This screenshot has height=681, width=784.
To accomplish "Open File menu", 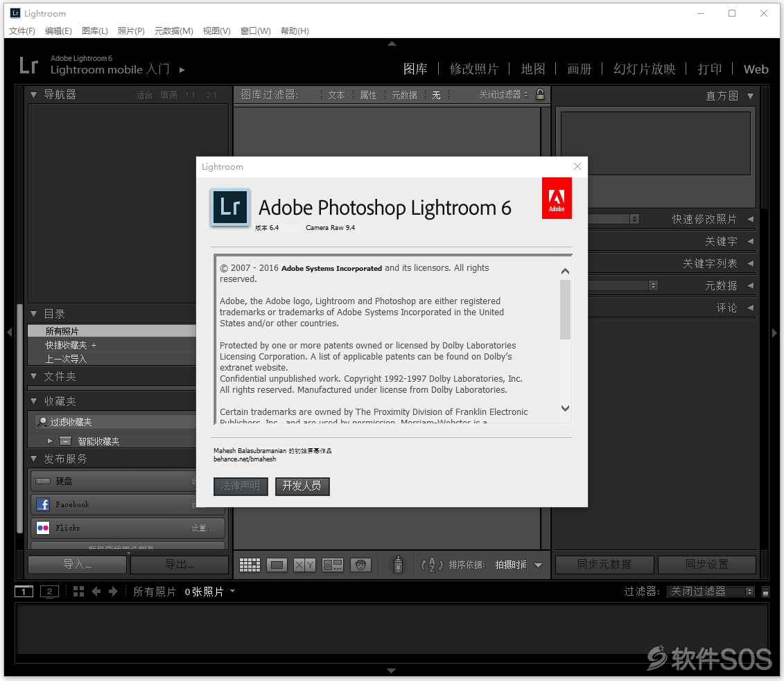I will [x=22, y=31].
